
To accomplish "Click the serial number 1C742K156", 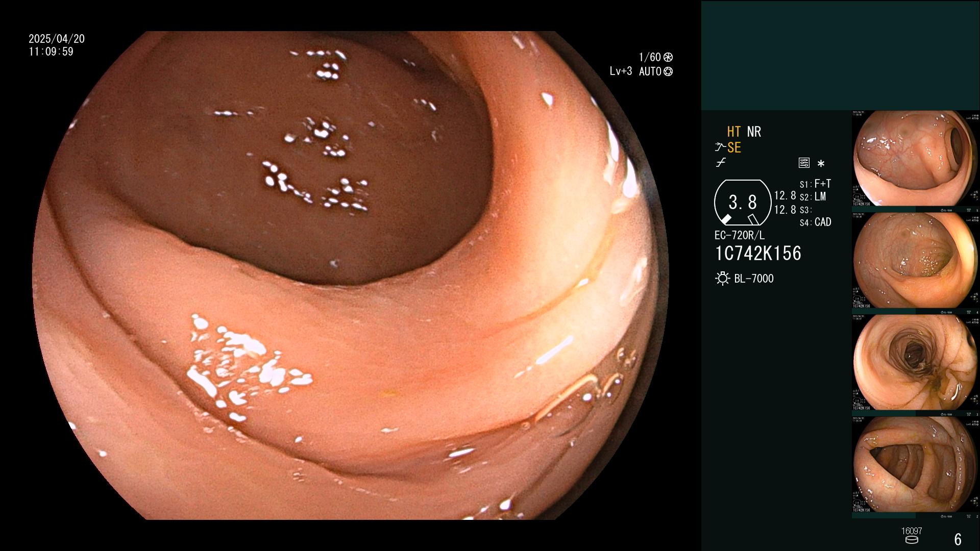I will 758,254.
